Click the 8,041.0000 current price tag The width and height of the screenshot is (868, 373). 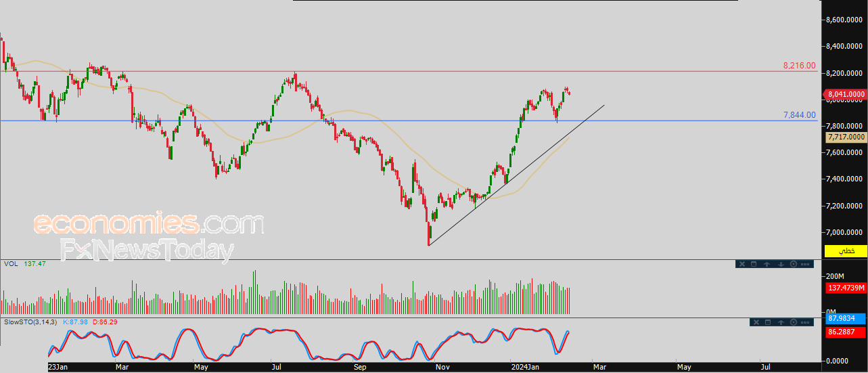(x=846, y=94)
